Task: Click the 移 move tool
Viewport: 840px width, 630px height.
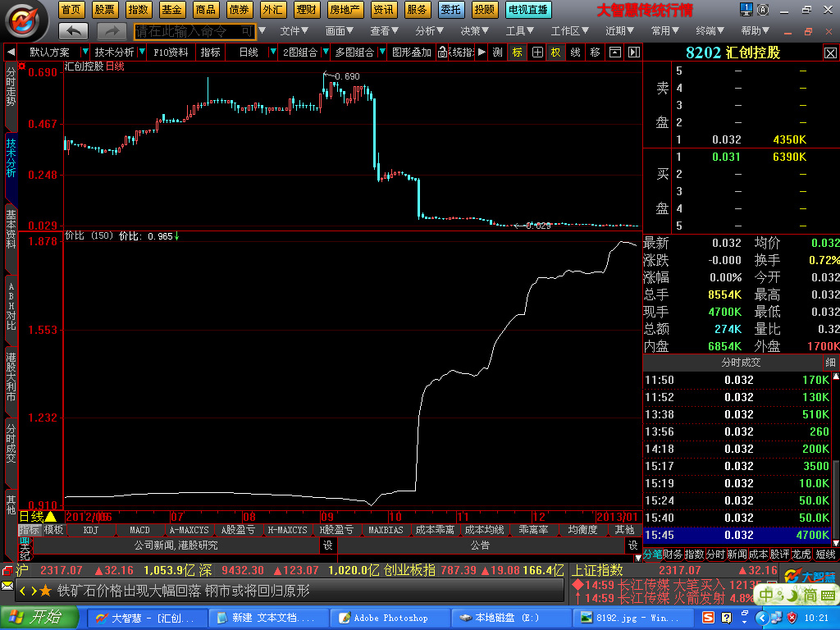Action: point(595,52)
